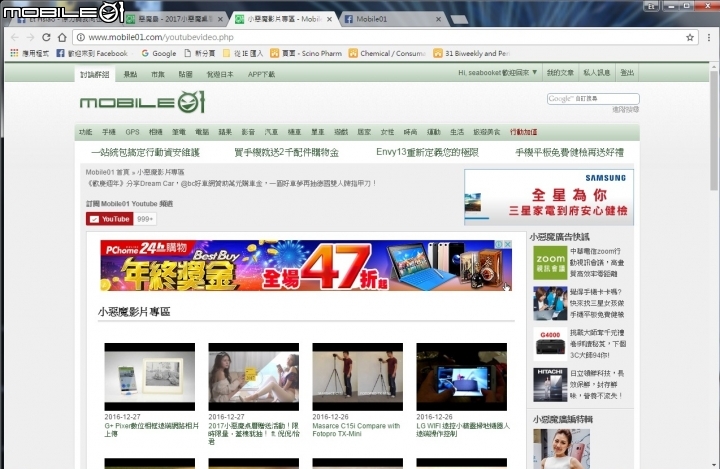Open the PChome 24h shopping banner
This screenshot has width=720, height=469.
tap(306, 266)
